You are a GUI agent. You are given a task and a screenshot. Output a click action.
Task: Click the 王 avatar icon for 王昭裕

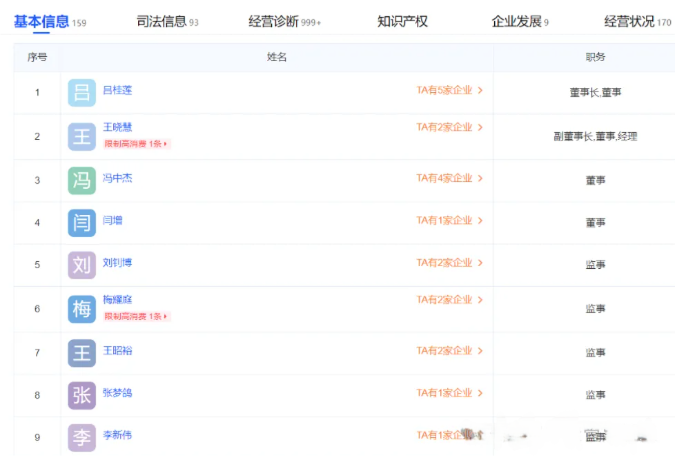(x=82, y=353)
